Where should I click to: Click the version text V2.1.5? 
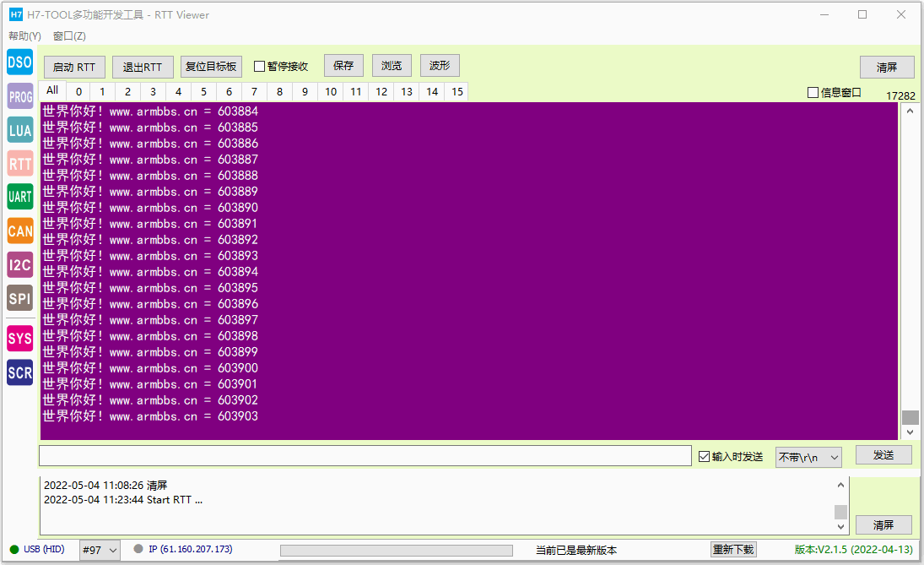tap(853, 549)
